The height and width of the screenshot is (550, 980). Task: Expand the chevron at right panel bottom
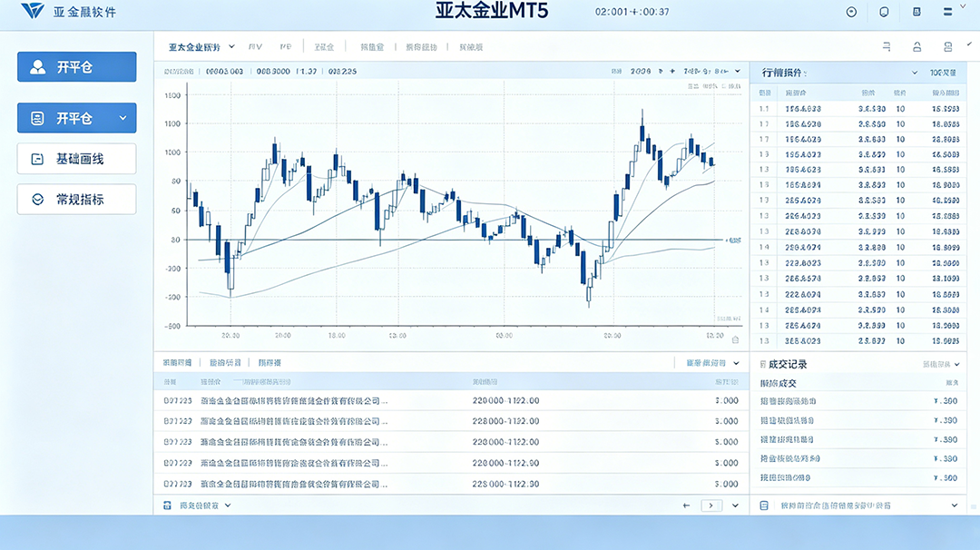point(955,505)
